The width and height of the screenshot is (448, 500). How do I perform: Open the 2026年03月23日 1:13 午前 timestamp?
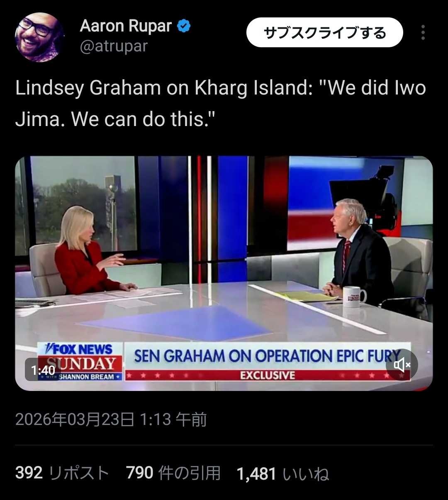[x=111, y=420]
